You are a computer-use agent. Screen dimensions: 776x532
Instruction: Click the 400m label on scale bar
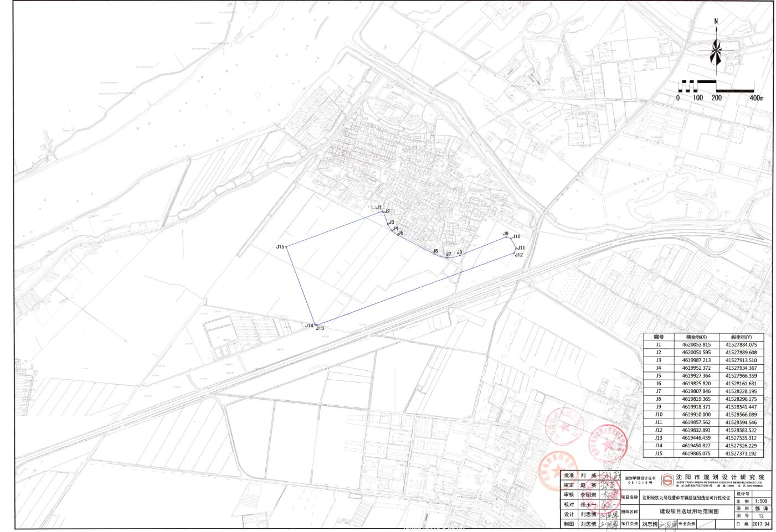tap(756, 98)
